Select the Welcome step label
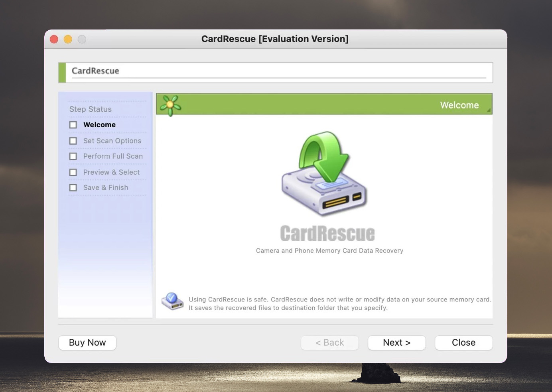Screen dimensions: 552x392 [x=99, y=125]
